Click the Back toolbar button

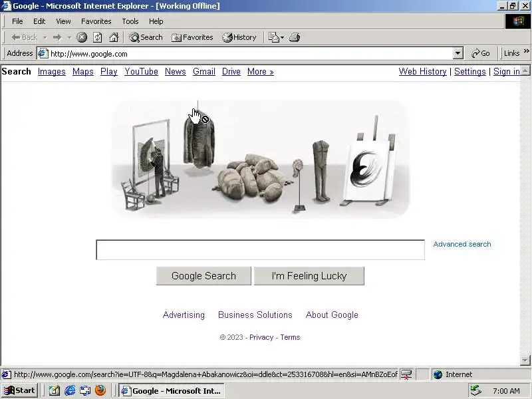(x=24, y=37)
